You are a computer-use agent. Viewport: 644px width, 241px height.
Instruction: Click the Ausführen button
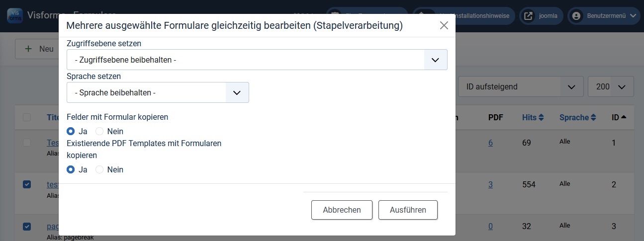tap(408, 210)
